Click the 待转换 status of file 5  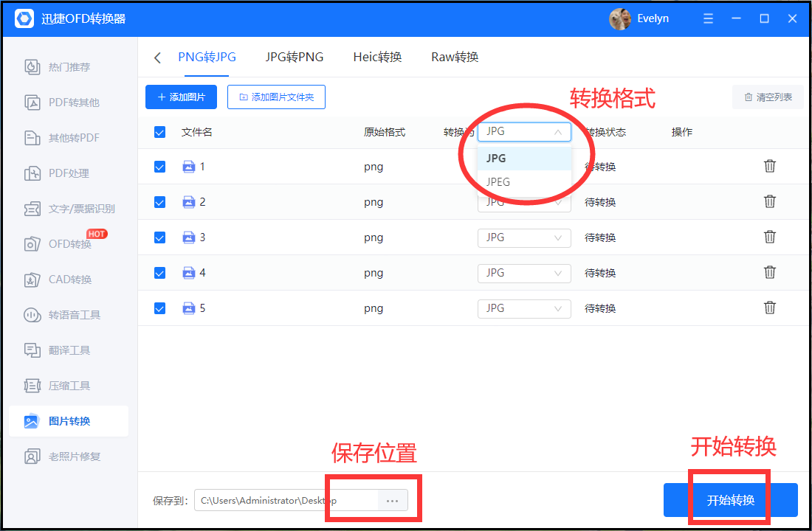pos(600,308)
